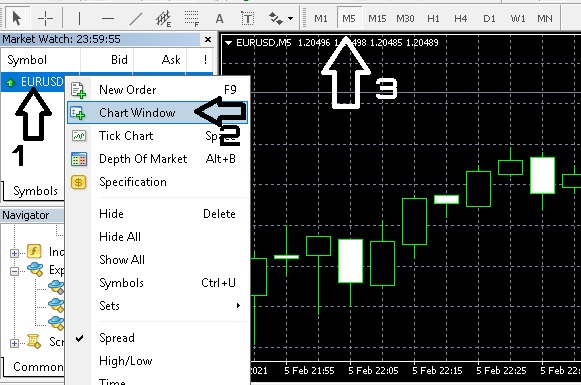The height and width of the screenshot is (385, 581).
Task: Open the Symbols tab in Market Watch
Action: pyautogui.click(x=35, y=190)
